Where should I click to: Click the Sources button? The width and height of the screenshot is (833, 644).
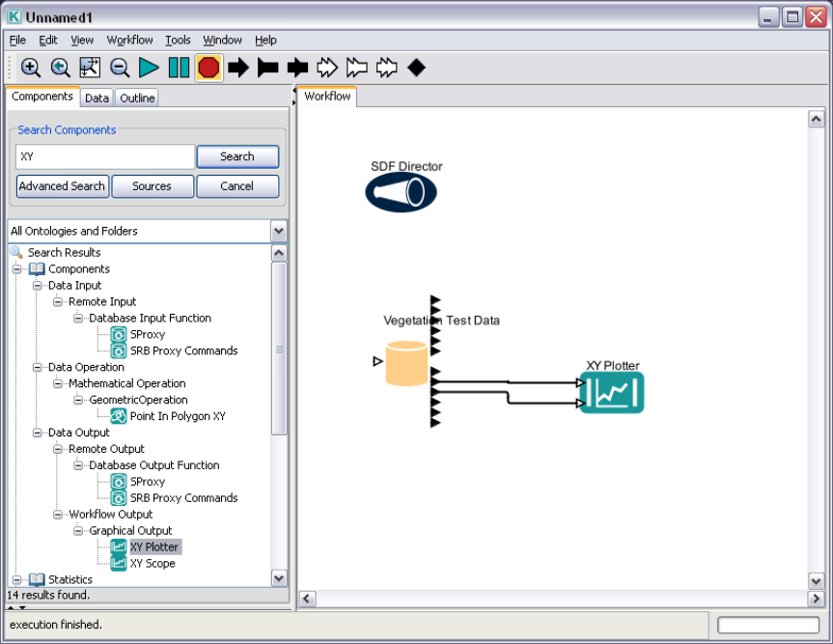coord(153,186)
